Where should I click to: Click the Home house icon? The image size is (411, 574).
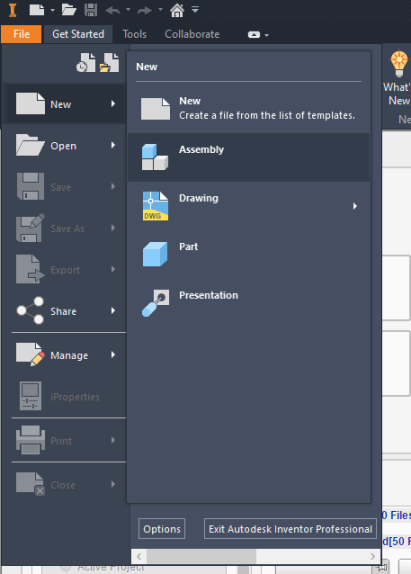point(177,10)
